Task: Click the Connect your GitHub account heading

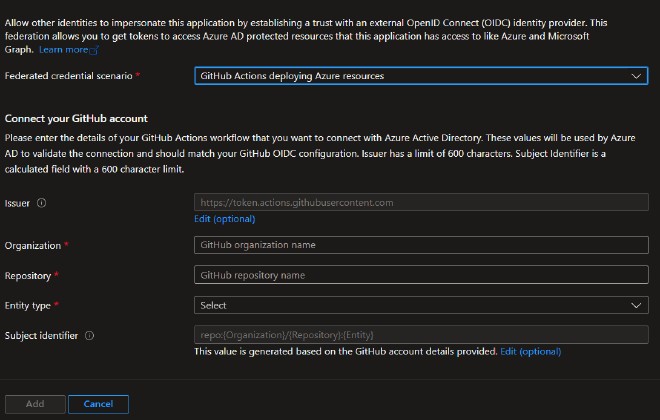Action: pos(76,119)
